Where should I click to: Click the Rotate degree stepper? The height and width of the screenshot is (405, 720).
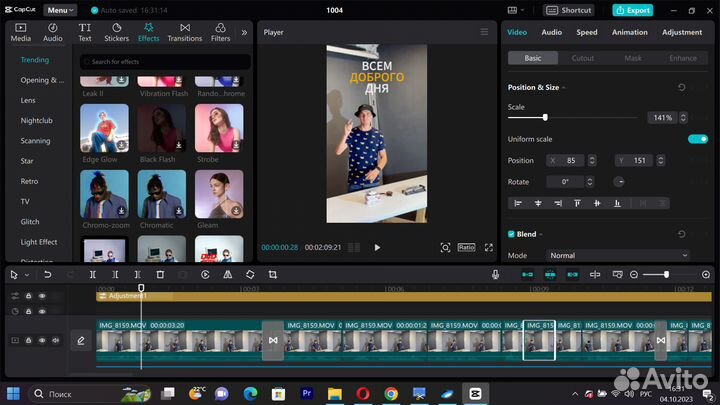590,182
